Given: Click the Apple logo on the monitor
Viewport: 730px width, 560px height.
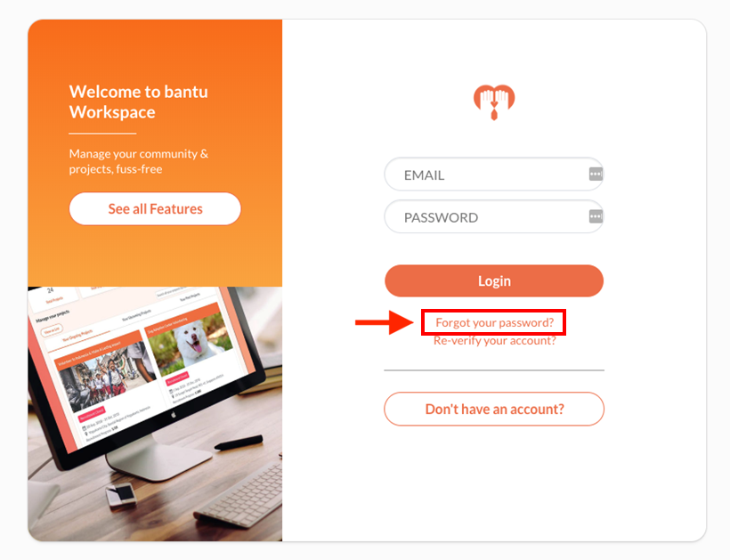Looking at the screenshot, I should click(x=174, y=414).
